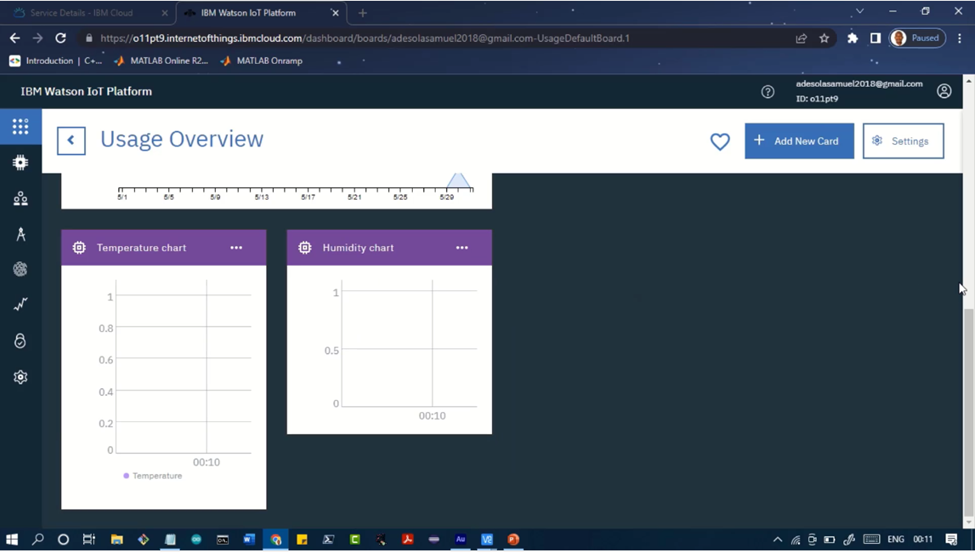Click the Temperature chart card device icon
Screen dimensions: 975x552
79,247
